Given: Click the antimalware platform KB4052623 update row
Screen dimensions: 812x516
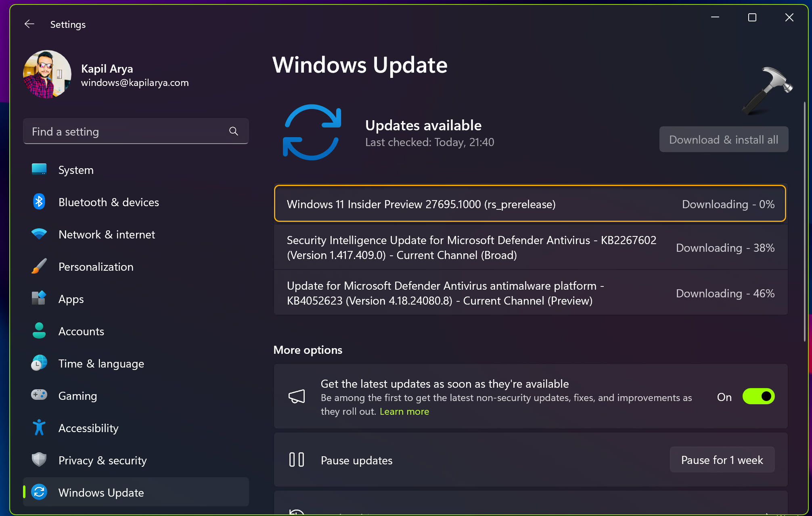Looking at the screenshot, I should pos(530,293).
